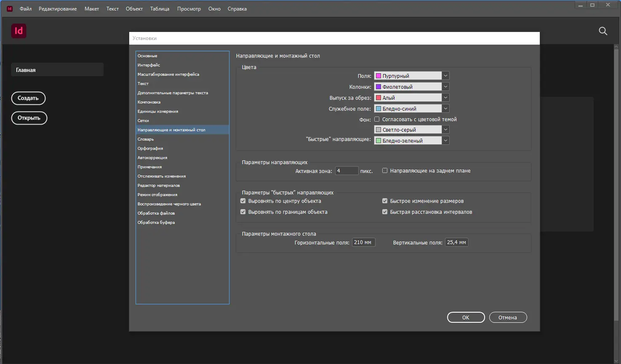Click the Бледно-зеленый smart guides swatch
The image size is (621, 364).
pyautogui.click(x=378, y=141)
